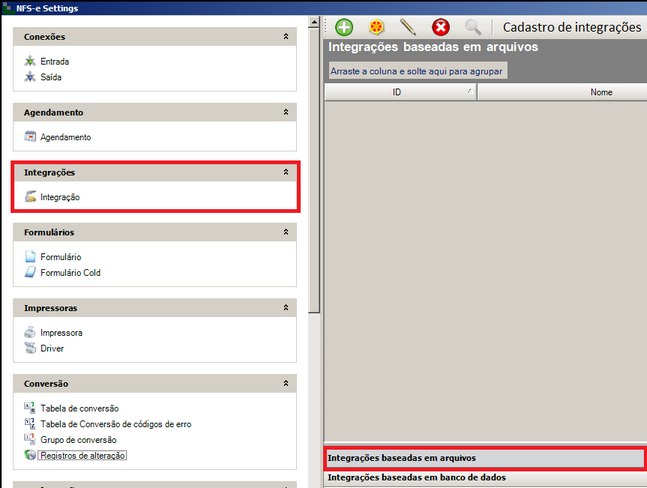Click the Integração item icon

pos(30,197)
